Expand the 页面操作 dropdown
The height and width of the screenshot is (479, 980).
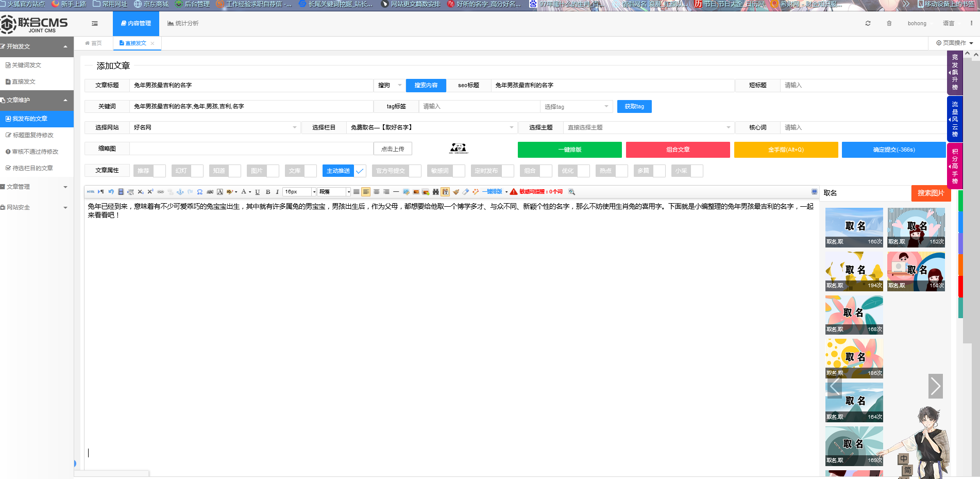(954, 43)
